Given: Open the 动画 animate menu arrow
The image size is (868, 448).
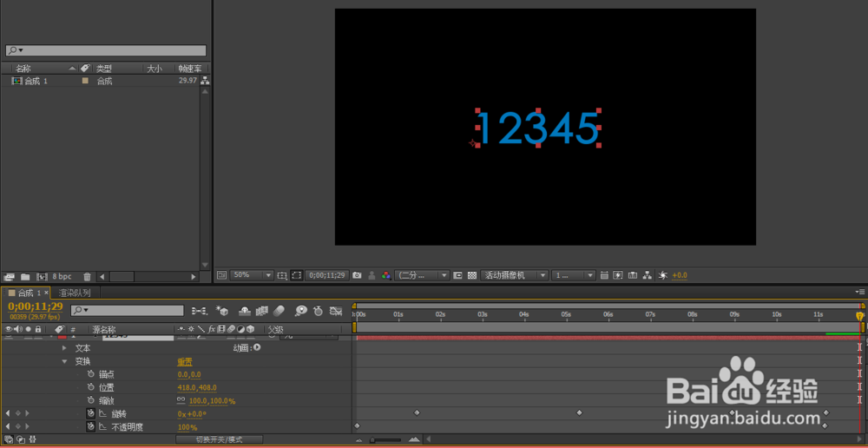Looking at the screenshot, I should 257,348.
